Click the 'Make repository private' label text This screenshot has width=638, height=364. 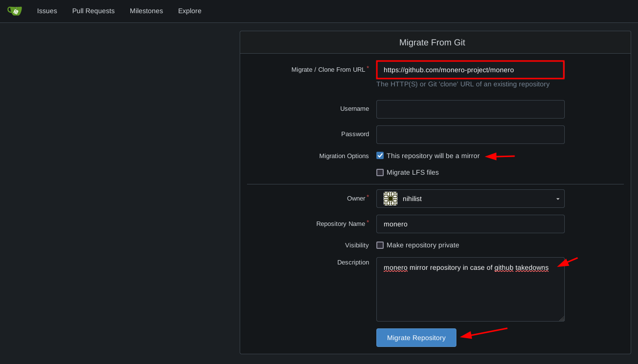tap(423, 245)
